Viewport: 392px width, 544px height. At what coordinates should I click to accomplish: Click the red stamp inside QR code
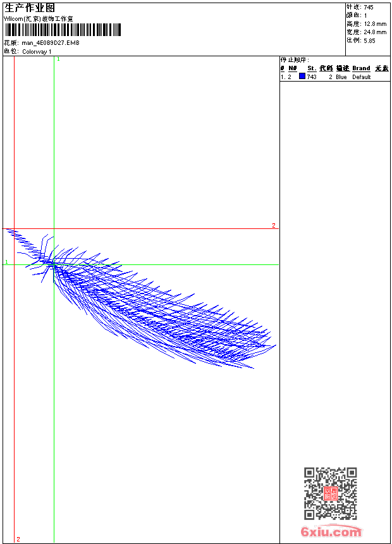click(331, 493)
